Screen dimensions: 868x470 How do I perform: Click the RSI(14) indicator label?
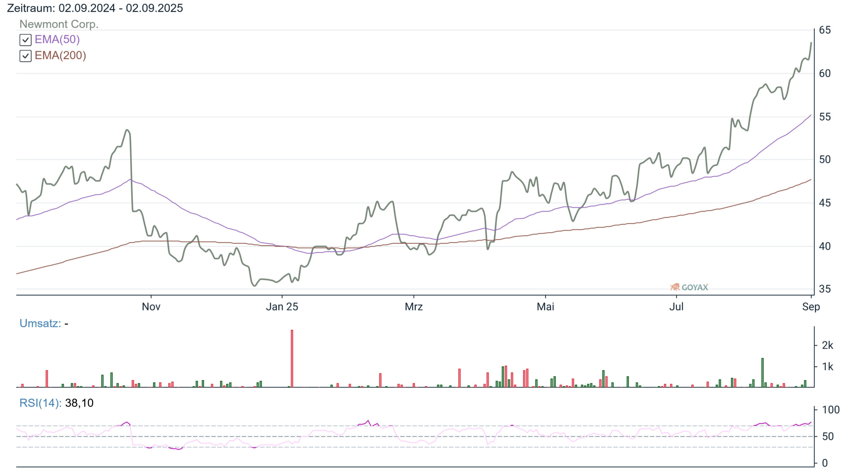click(x=41, y=403)
